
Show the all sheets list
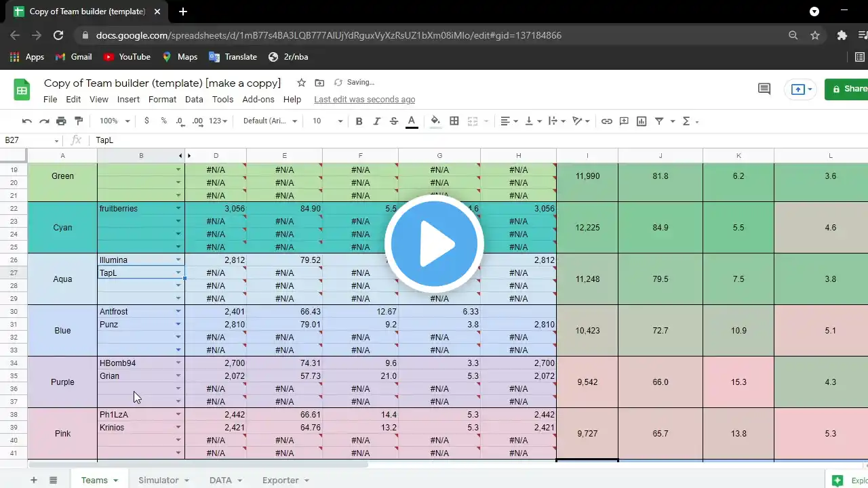[53, 480]
